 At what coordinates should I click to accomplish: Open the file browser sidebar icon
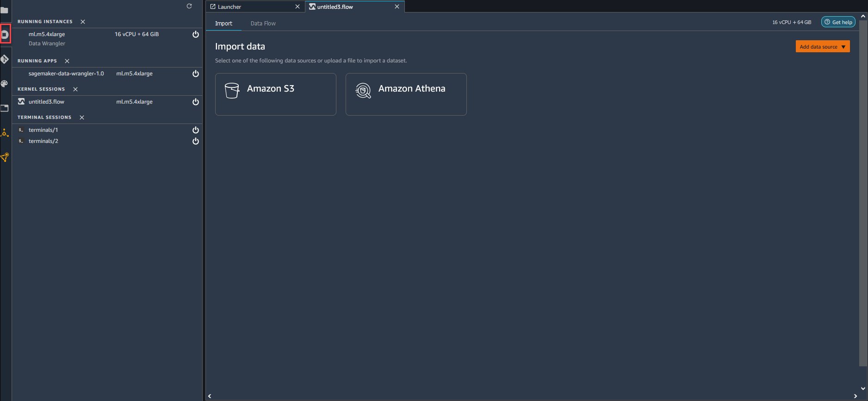(5, 10)
